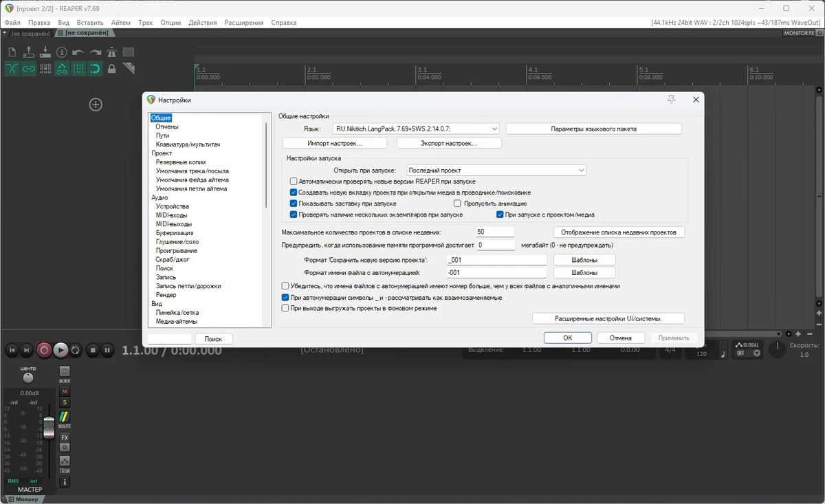Toggle the Auto-crossfade icon
The height and width of the screenshot is (504, 825).
[x=12, y=69]
